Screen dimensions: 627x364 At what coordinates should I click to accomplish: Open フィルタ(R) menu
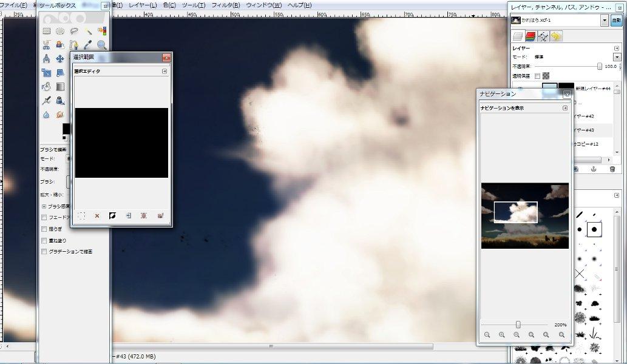226,5
